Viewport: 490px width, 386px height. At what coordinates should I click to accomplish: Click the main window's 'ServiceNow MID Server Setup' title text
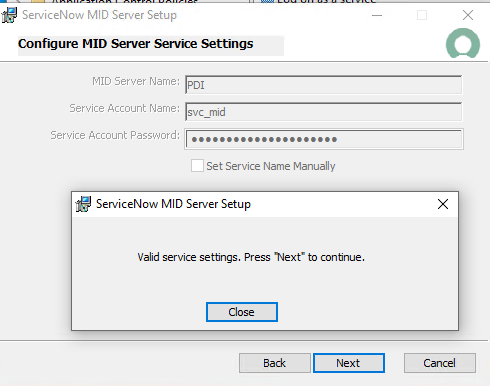tap(99, 15)
